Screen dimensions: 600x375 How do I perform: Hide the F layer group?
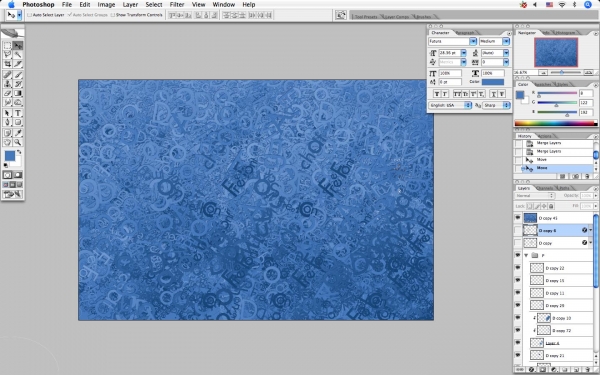pos(518,255)
